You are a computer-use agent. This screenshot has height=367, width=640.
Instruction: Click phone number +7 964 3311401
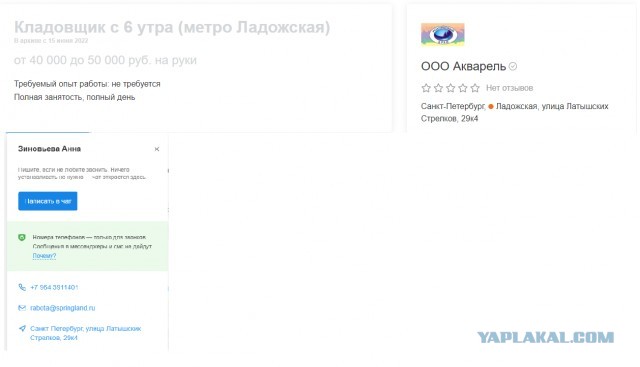point(54,287)
